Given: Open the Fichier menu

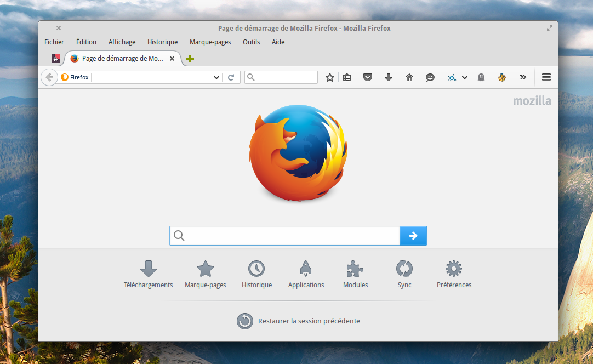Looking at the screenshot, I should (54, 42).
